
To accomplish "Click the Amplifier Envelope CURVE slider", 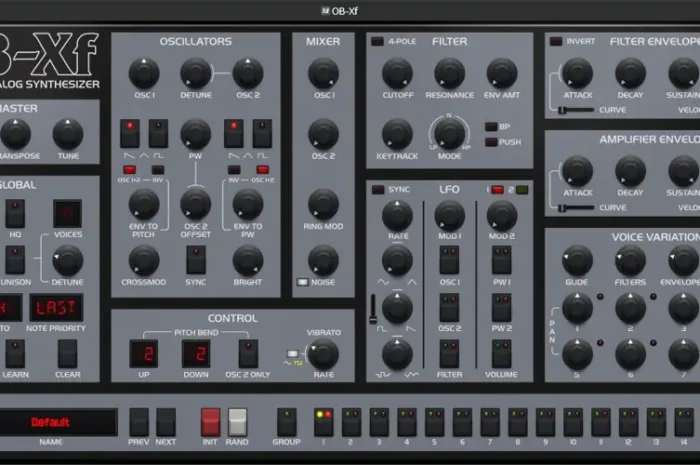I will [x=576, y=208].
